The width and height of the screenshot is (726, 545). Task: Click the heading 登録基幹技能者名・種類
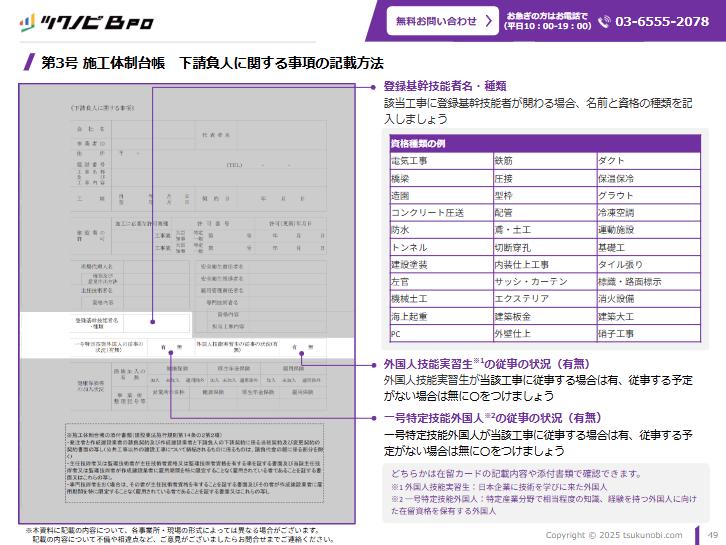pyautogui.click(x=445, y=86)
